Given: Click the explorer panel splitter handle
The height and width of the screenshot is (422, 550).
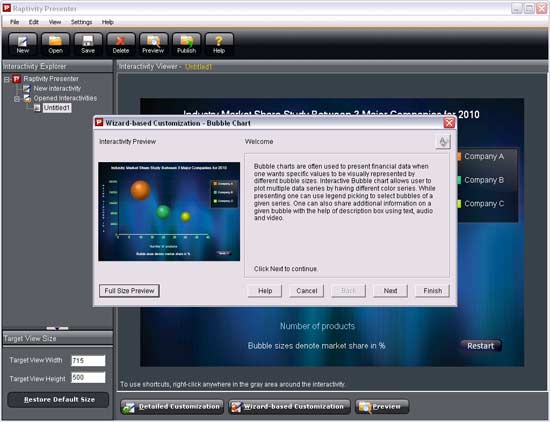Looking at the screenshot, I should (x=57, y=328).
